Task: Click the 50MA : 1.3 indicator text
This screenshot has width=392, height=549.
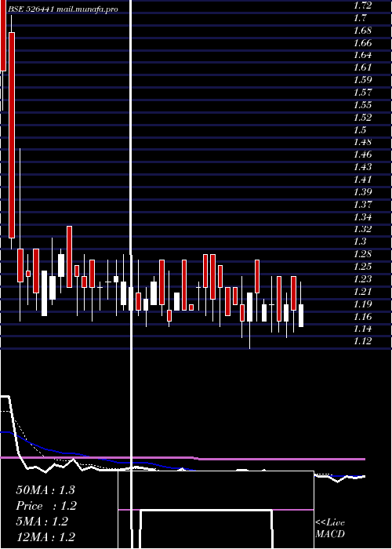Action: coord(45,490)
